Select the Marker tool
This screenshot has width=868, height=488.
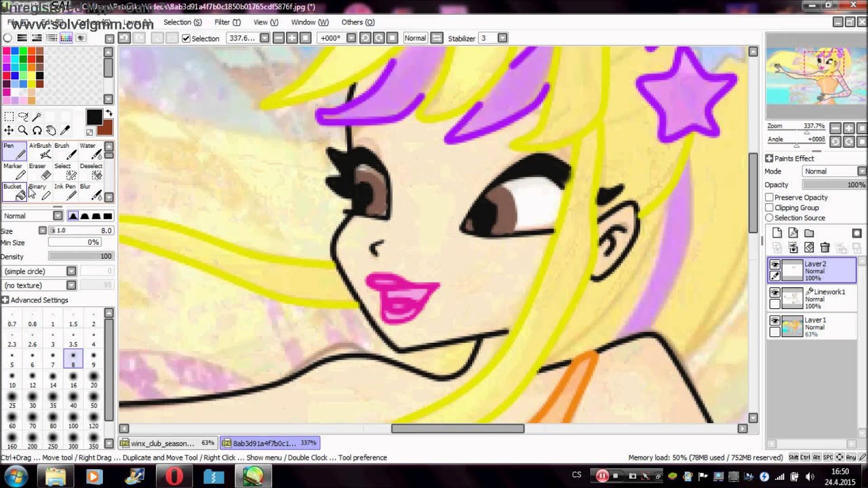coord(14,171)
